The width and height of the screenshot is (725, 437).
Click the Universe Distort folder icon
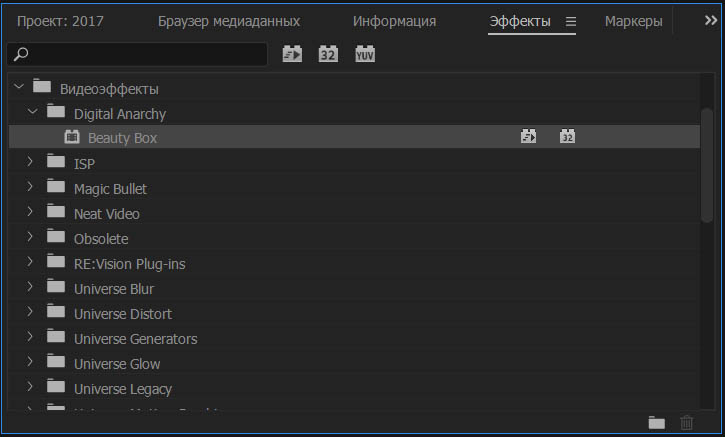pos(56,311)
